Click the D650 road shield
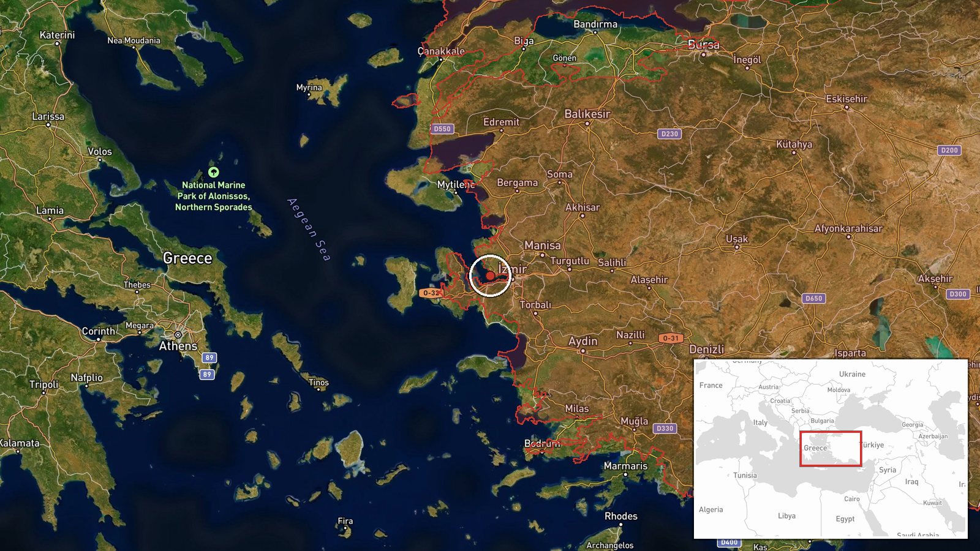This screenshot has width=980, height=551. [814, 299]
